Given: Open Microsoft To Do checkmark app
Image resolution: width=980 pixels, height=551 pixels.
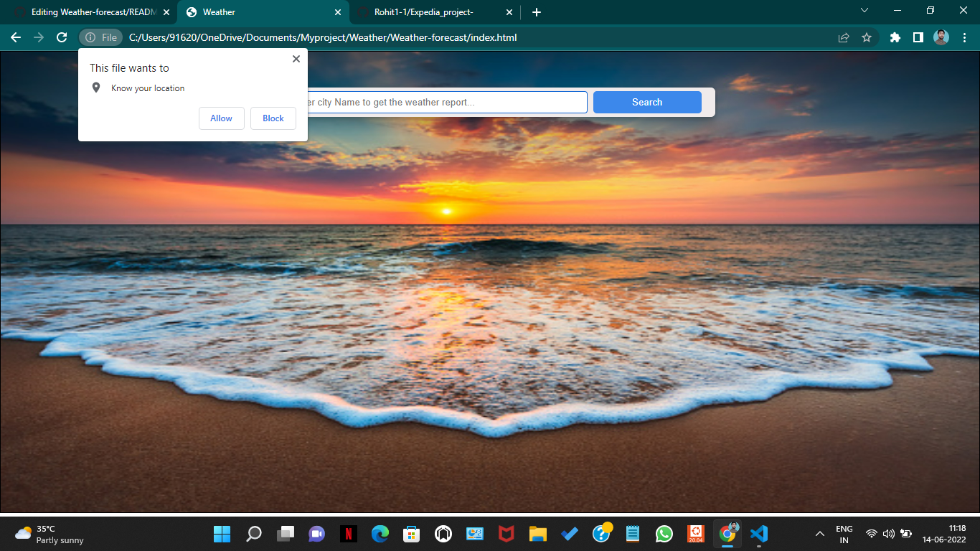Looking at the screenshot, I should [x=570, y=534].
